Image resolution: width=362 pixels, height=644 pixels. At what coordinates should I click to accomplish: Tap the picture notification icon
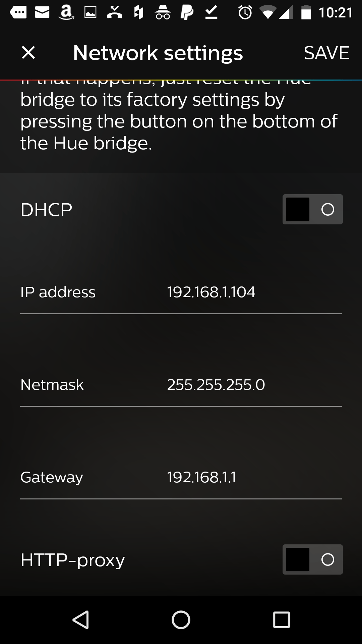click(90, 13)
